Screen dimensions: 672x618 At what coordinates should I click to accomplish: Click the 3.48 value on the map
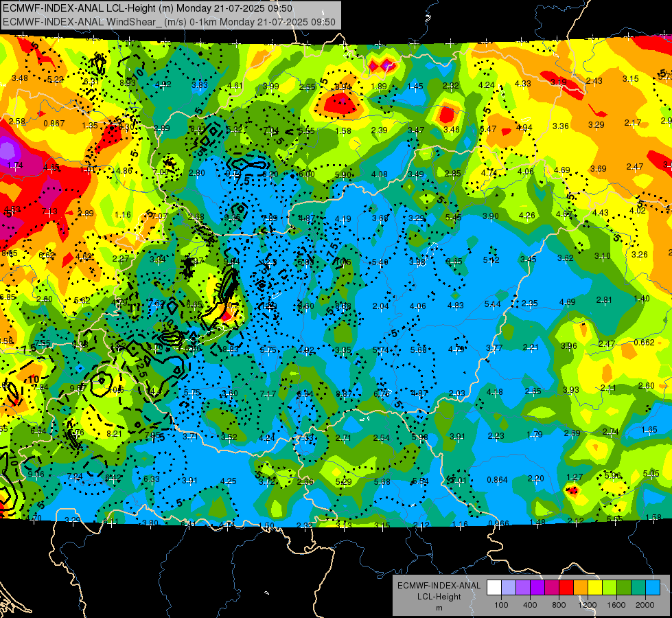tap(20, 78)
